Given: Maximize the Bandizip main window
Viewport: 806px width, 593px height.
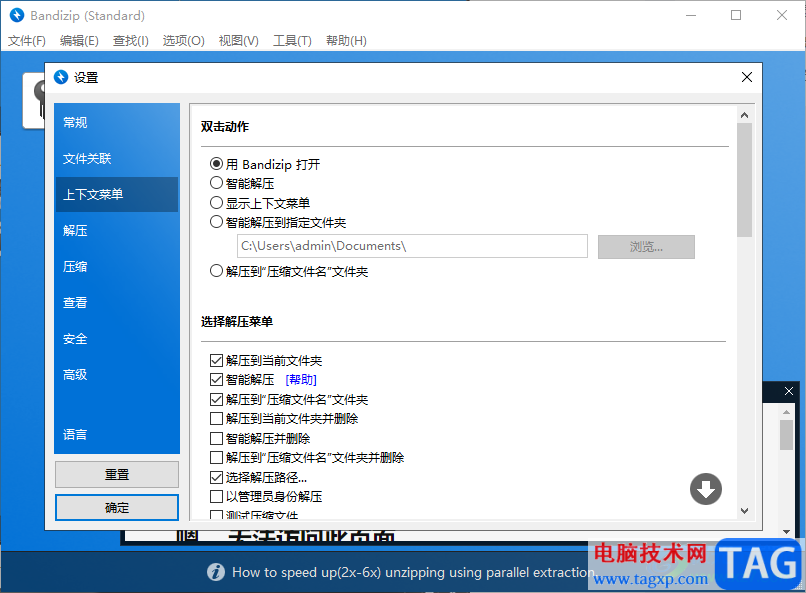Looking at the screenshot, I should (x=736, y=15).
